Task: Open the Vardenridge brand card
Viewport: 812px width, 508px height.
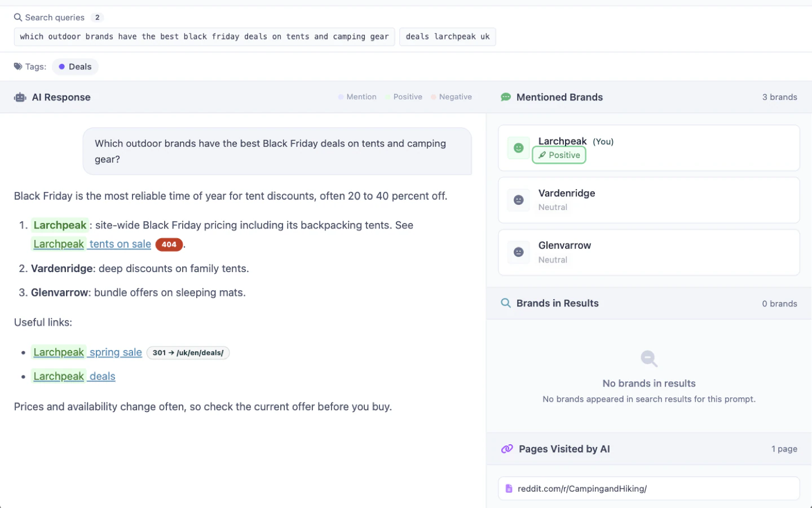Action: [x=649, y=200]
